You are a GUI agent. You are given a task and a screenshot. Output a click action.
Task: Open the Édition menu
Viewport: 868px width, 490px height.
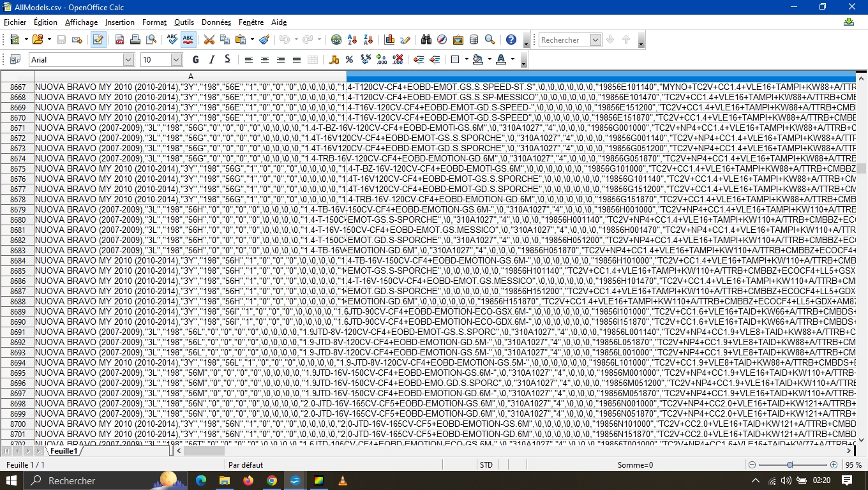pyautogui.click(x=45, y=22)
